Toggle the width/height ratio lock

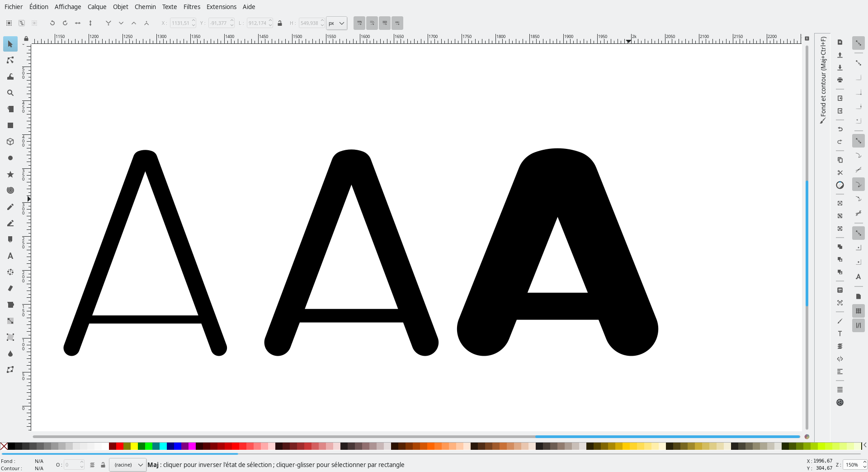click(280, 23)
